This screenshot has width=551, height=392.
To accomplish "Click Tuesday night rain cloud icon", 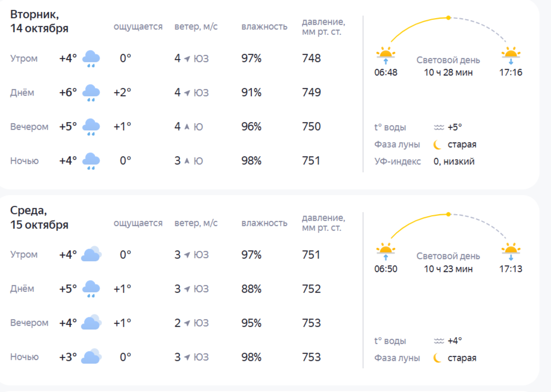I will [91, 161].
